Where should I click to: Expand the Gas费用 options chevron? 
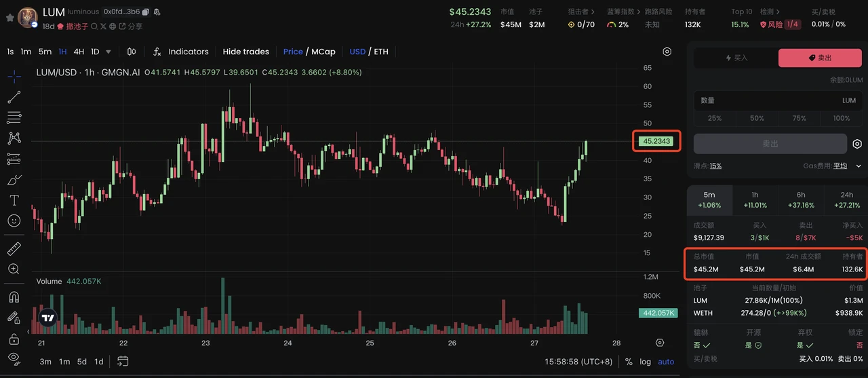859,166
